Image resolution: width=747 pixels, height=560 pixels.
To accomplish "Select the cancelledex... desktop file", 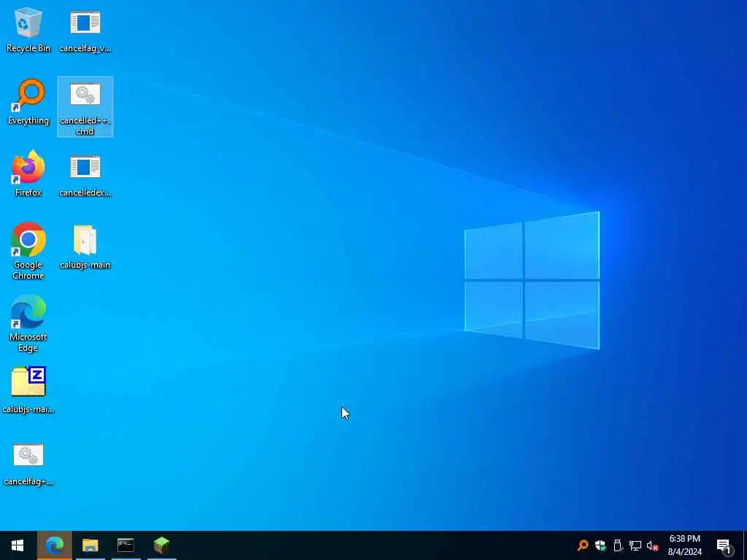I will coord(85,175).
